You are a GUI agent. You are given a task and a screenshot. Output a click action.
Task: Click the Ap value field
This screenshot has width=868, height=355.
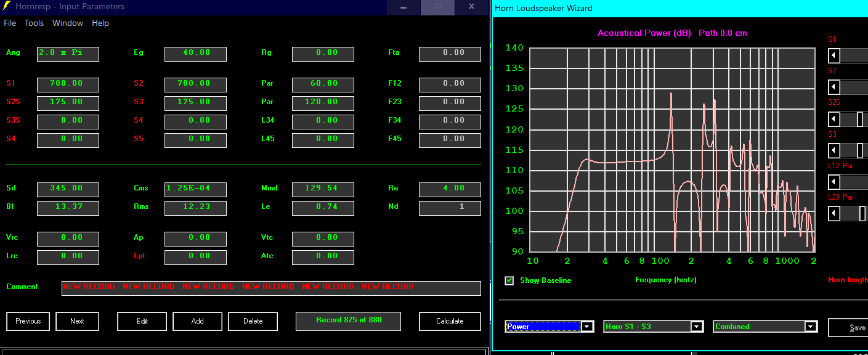click(x=195, y=239)
